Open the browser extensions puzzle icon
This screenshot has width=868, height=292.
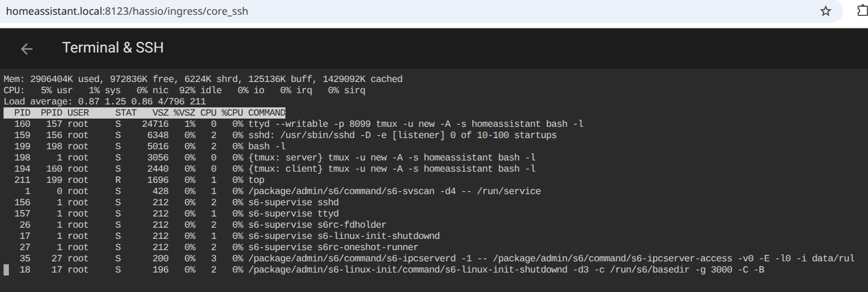click(x=863, y=11)
